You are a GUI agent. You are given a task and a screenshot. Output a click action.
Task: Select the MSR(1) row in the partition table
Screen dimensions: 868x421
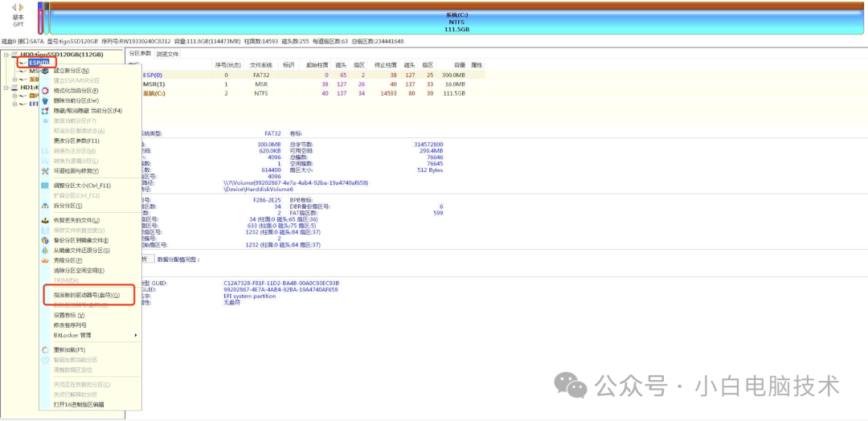point(154,84)
